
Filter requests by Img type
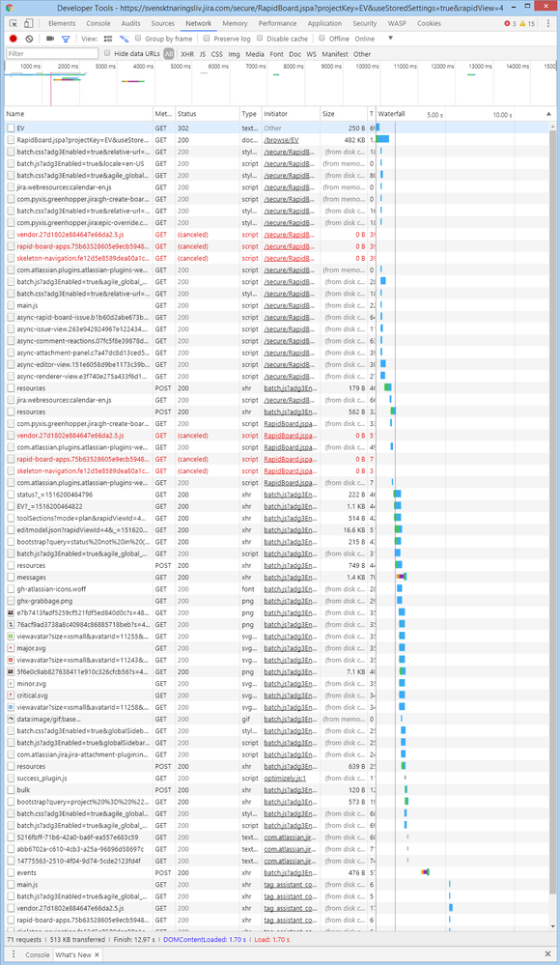(235, 54)
